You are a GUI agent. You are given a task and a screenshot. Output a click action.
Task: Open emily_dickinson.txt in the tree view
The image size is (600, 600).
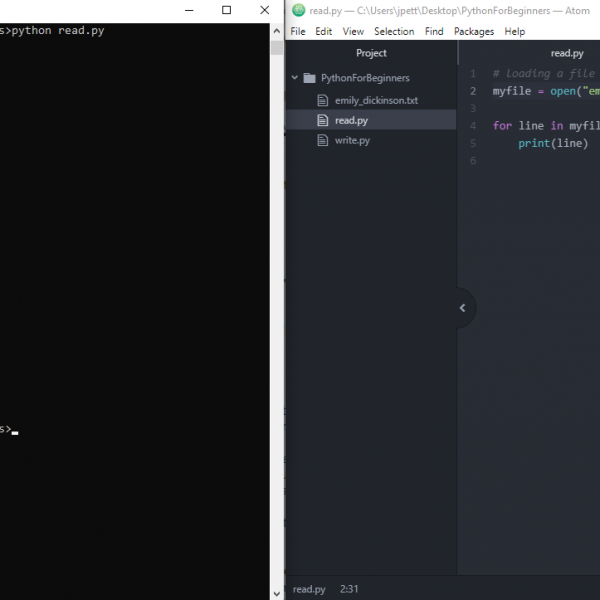[x=376, y=100]
